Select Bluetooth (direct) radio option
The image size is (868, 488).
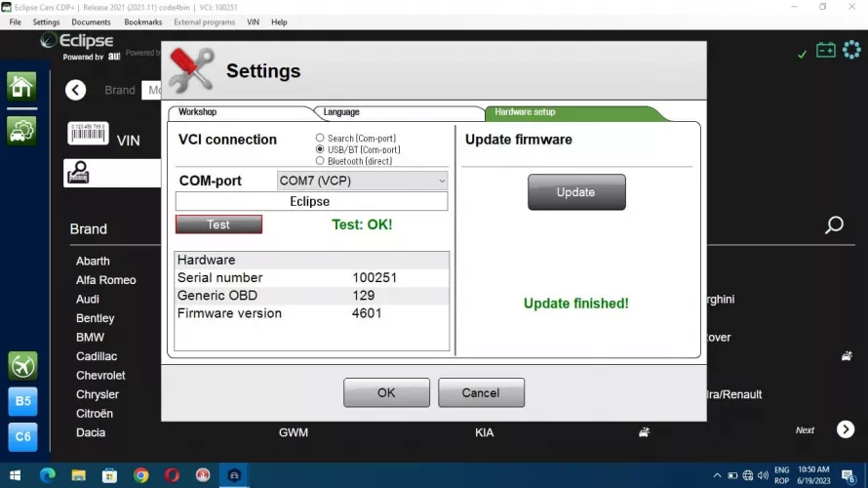[320, 161]
